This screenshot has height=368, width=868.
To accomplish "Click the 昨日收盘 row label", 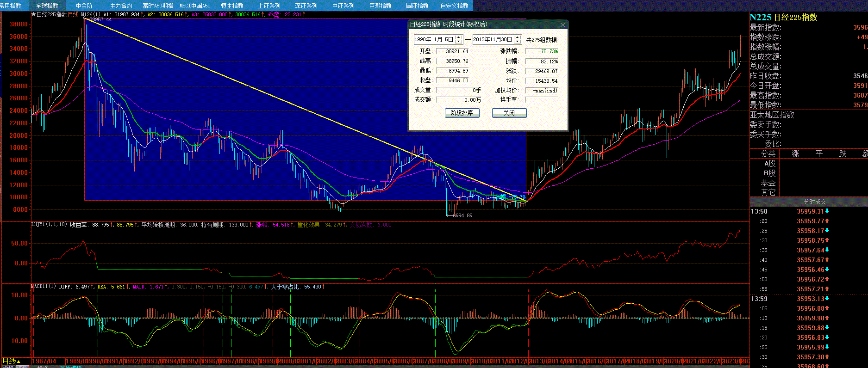I will [766, 76].
